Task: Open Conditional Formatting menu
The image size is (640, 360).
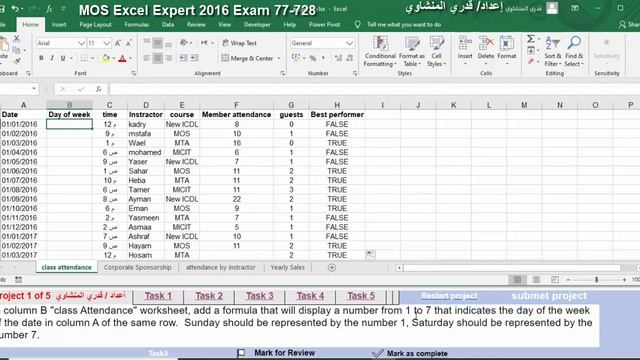Action: (380, 51)
